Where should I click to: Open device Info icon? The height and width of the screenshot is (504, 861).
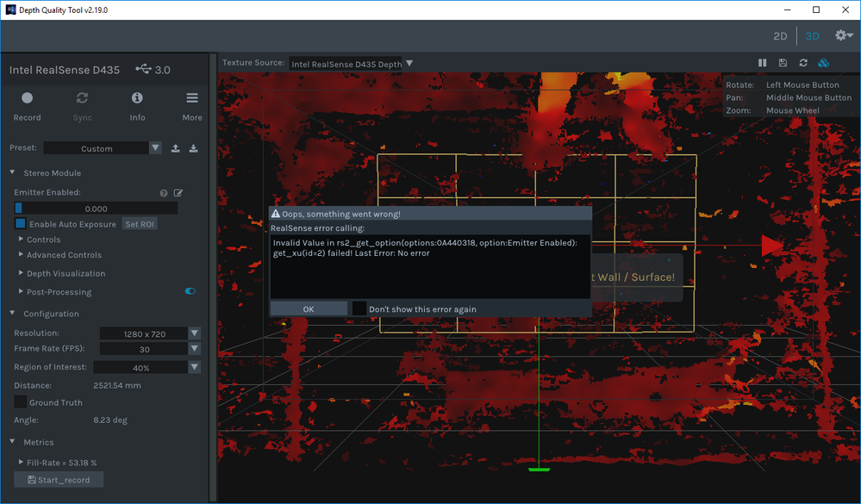point(137,97)
